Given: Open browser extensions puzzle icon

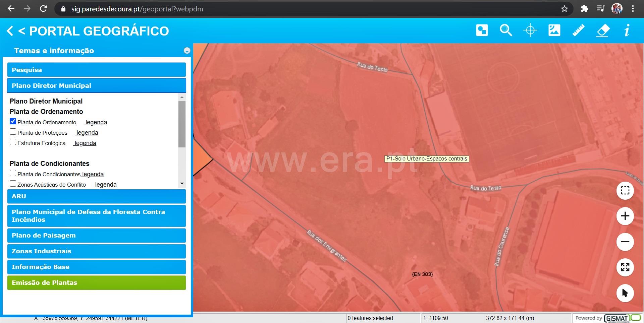Looking at the screenshot, I should pyautogui.click(x=585, y=9).
